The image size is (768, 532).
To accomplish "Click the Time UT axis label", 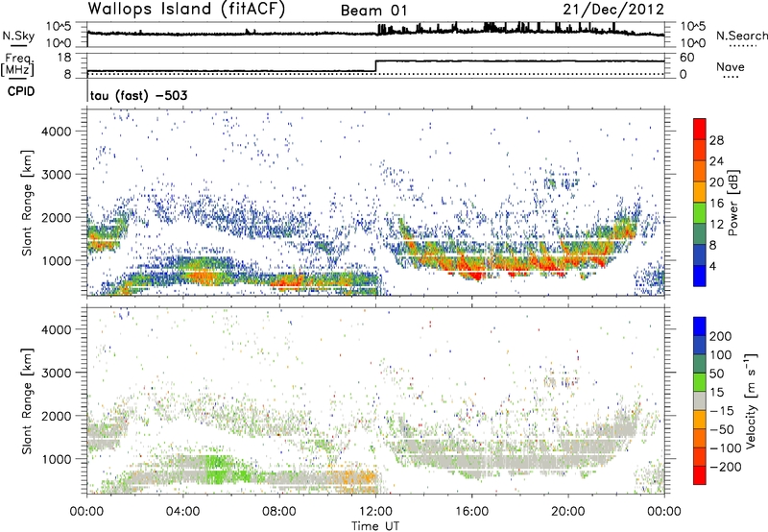I will (375, 525).
